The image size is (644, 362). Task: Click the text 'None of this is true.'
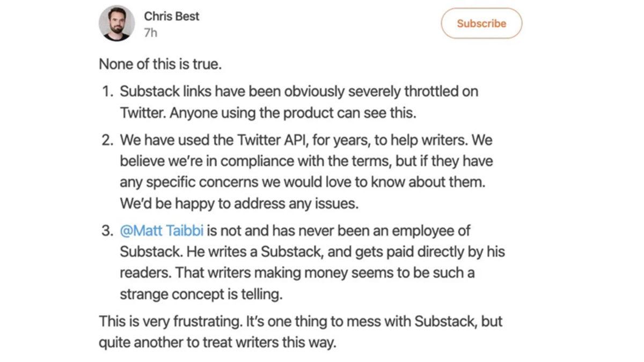coord(161,63)
